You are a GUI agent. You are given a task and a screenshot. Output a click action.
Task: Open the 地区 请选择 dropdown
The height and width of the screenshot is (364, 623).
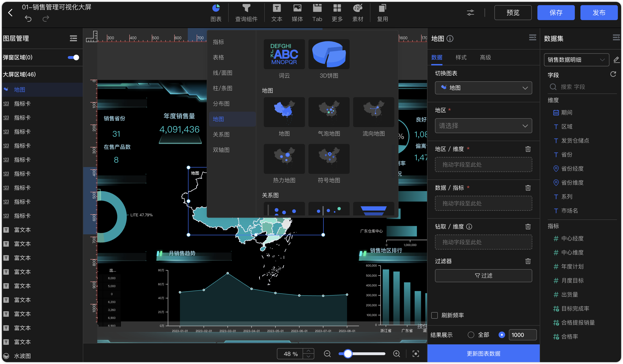pos(483,126)
